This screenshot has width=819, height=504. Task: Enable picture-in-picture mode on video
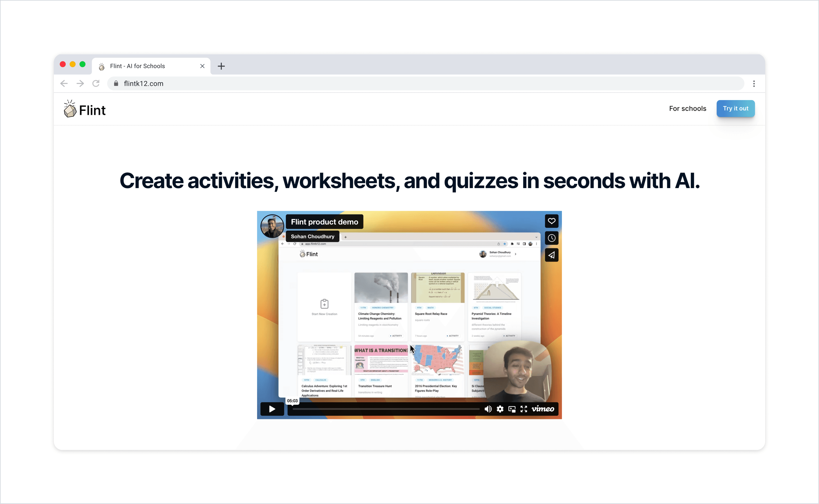(512, 409)
